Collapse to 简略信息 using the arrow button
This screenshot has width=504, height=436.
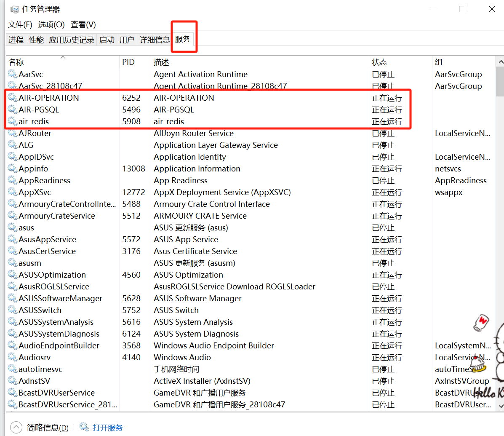coord(16,427)
